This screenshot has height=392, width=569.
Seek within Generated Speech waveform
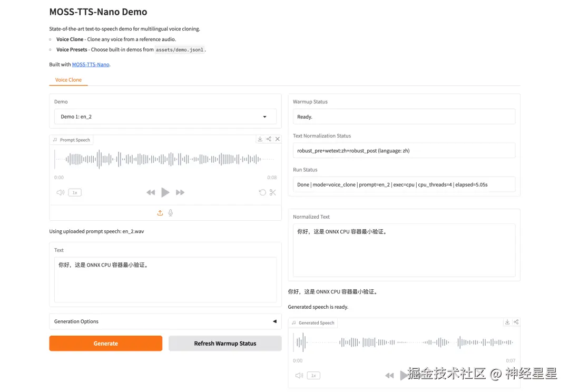404,342
